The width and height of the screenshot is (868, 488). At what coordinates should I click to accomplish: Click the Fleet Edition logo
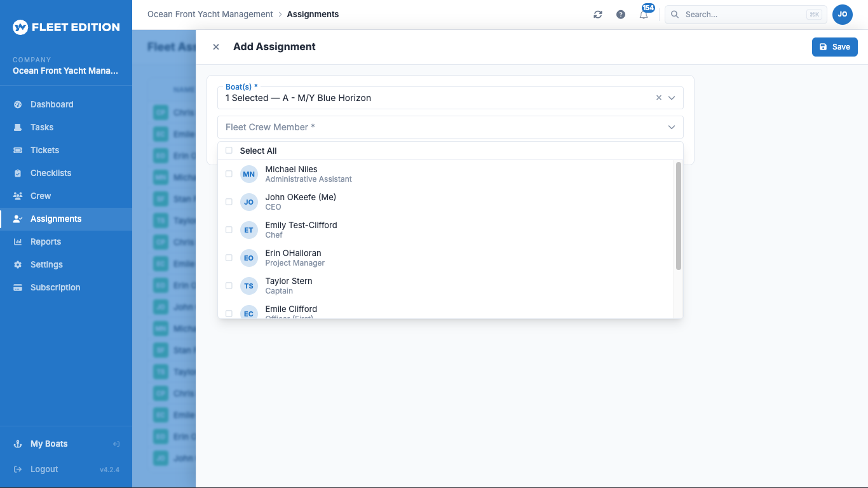pyautogui.click(x=66, y=27)
